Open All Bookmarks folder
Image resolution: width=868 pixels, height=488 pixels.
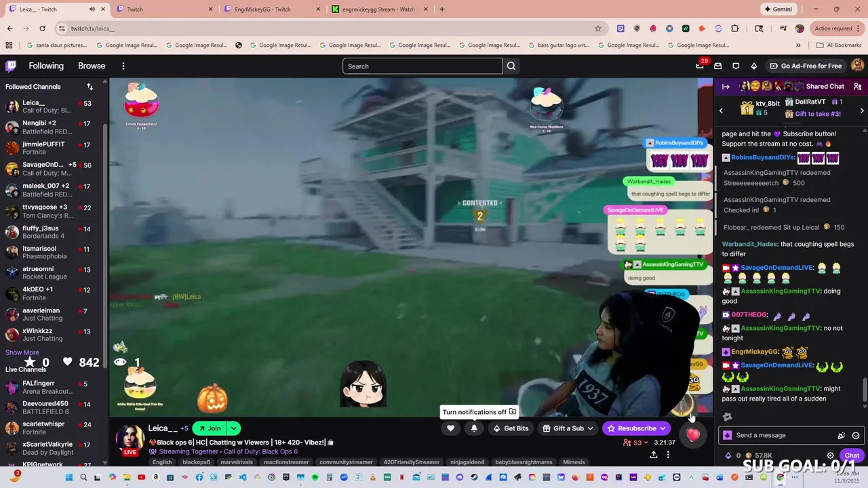(839, 45)
